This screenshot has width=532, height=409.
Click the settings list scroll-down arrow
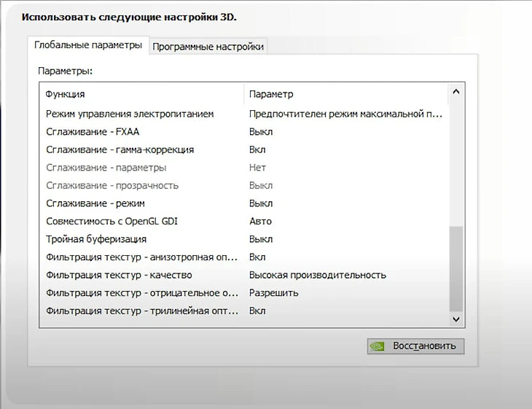point(456,319)
